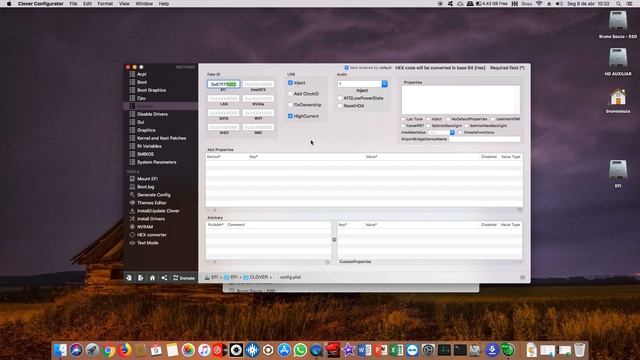Click the ATI Fake ID field
Viewport: 640px width, 360px height.
223,84
